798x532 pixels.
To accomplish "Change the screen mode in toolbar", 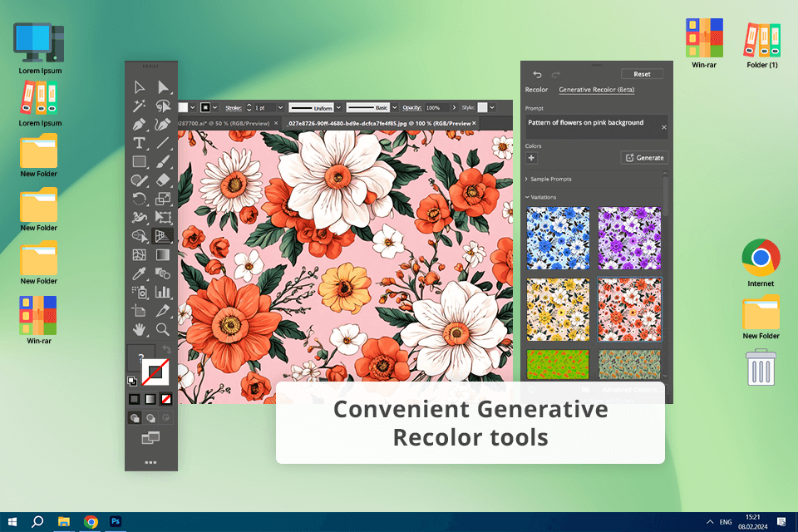I will 150,438.
